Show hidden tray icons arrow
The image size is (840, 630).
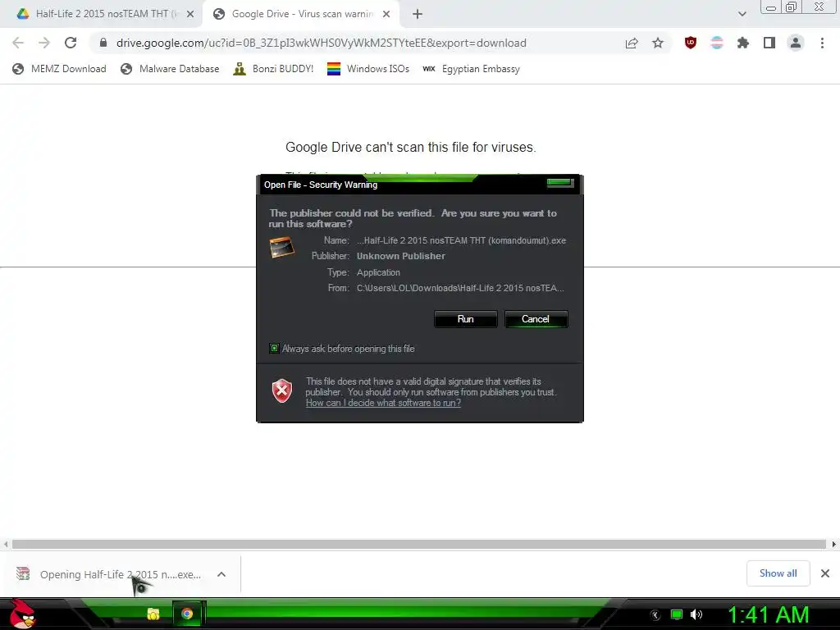655,615
